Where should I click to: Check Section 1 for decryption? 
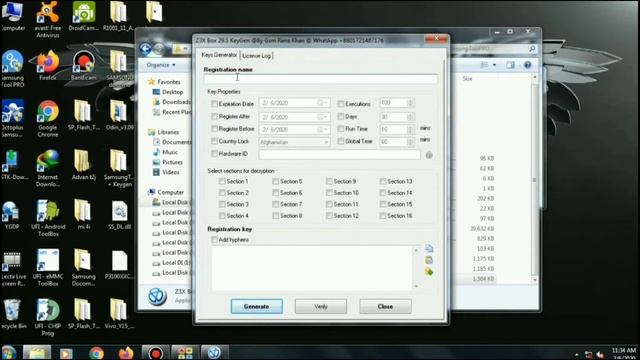[x=222, y=181]
